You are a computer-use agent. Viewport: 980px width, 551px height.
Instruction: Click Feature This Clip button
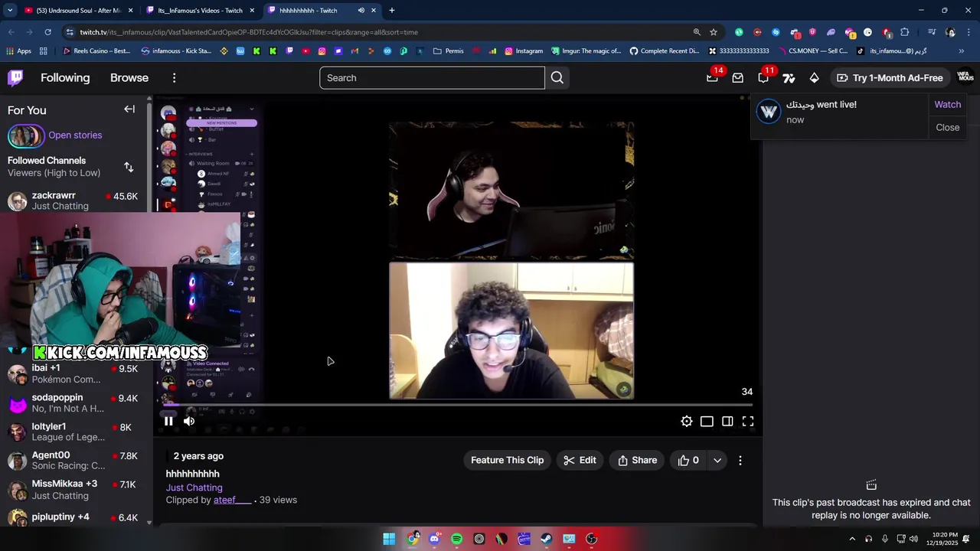point(507,460)
